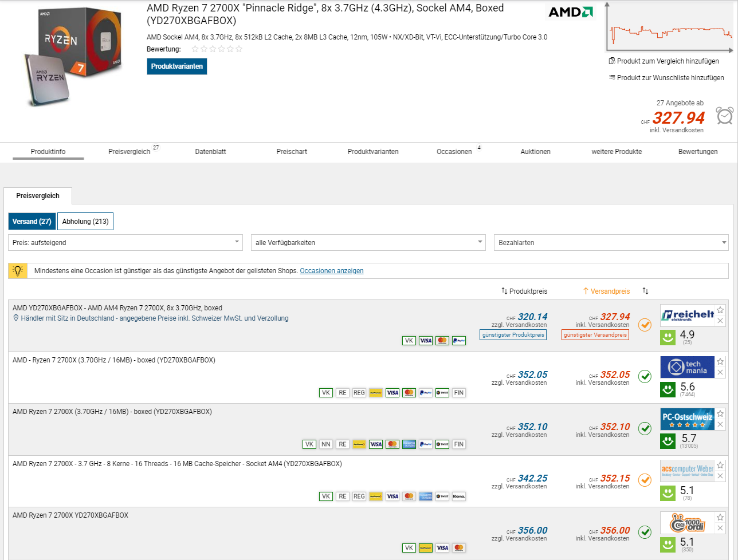This screenshot has width=738, height=560.
Task: Click orange availability icon for acscomputer Weber
Action: 645,480
